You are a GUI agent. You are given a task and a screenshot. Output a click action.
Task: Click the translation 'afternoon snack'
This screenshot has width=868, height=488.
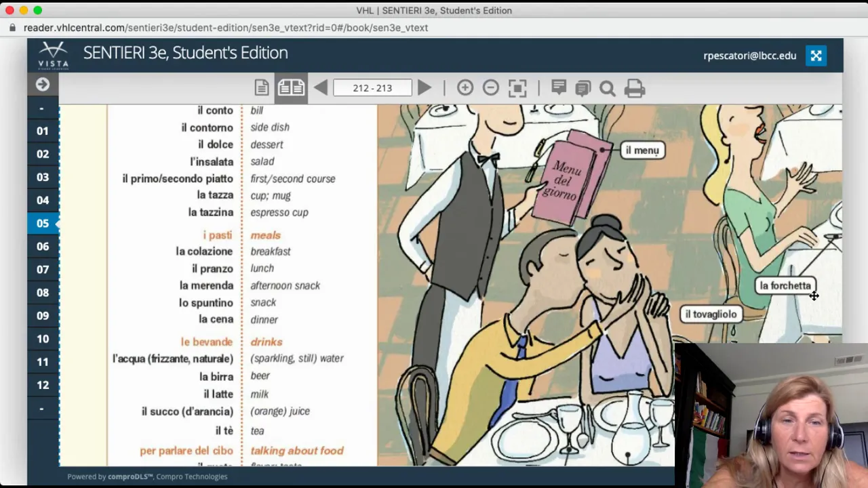click(x=285, y=285)
